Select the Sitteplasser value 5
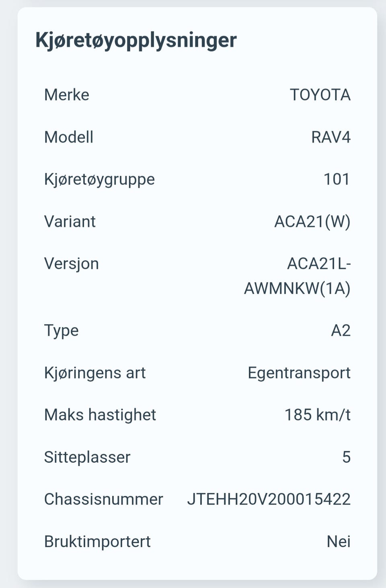Image resolution: width=386 pixels, height=588 pixels. pos(346,457)
